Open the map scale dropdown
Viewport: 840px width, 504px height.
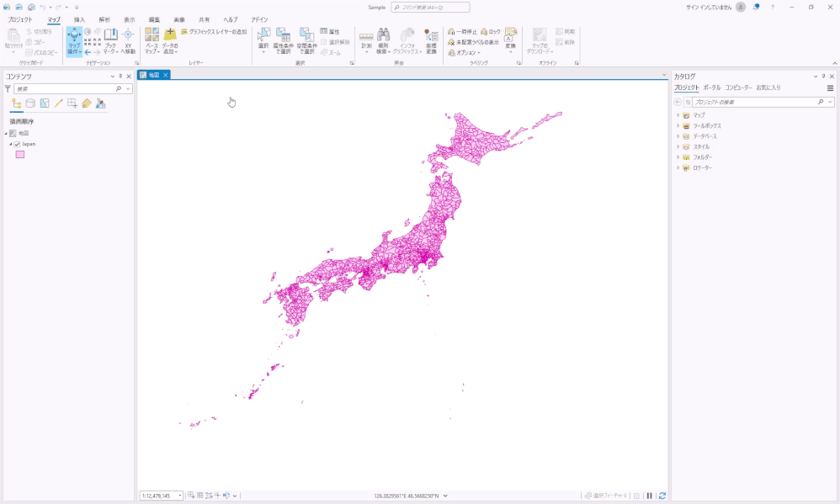(180, 496)
